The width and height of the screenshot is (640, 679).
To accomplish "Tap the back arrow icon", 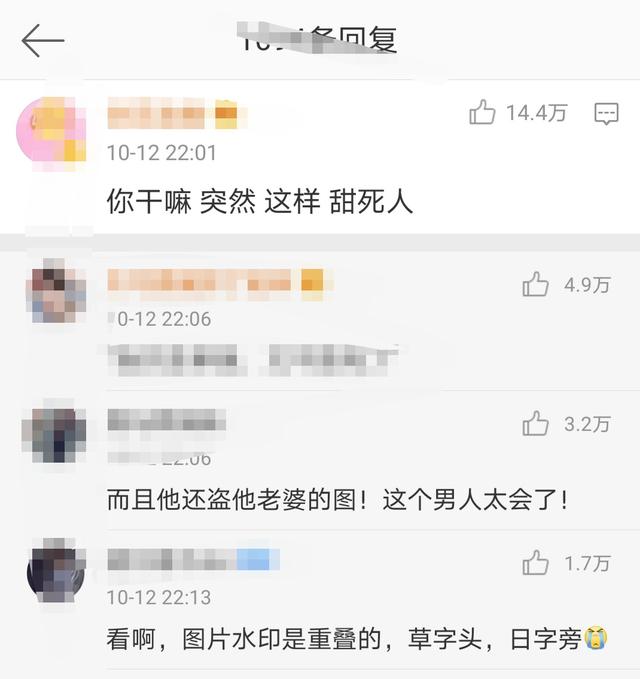I will click(x=43, y=41).
